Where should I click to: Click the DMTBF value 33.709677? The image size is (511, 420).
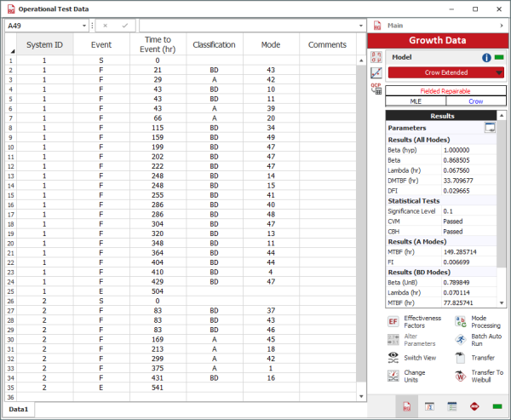[458, 181]
